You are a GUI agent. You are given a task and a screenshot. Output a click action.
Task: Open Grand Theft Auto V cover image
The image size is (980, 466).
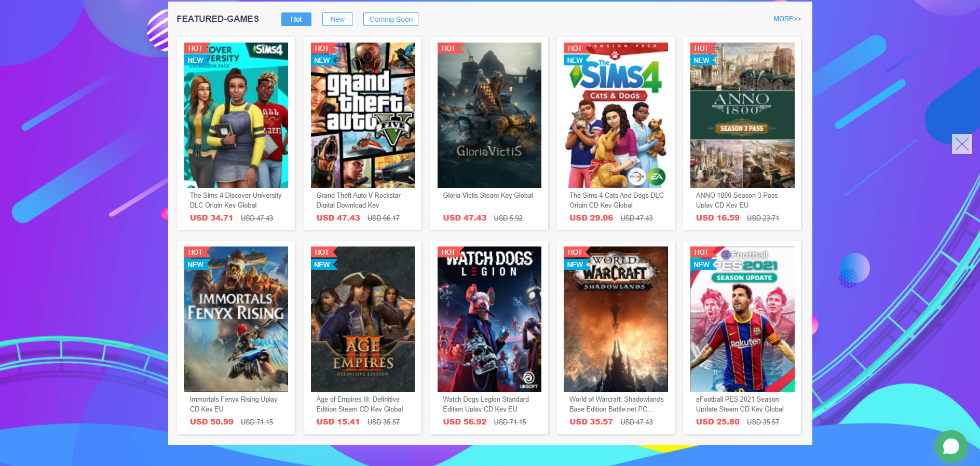[x=362, y=115]
